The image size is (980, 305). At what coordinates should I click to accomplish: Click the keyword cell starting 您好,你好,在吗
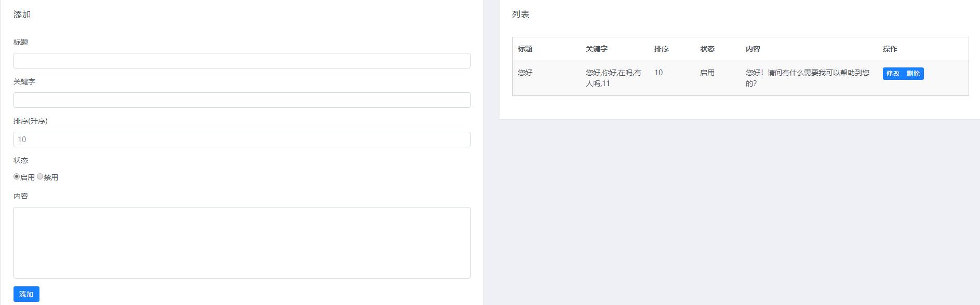(x=613, y=78)
